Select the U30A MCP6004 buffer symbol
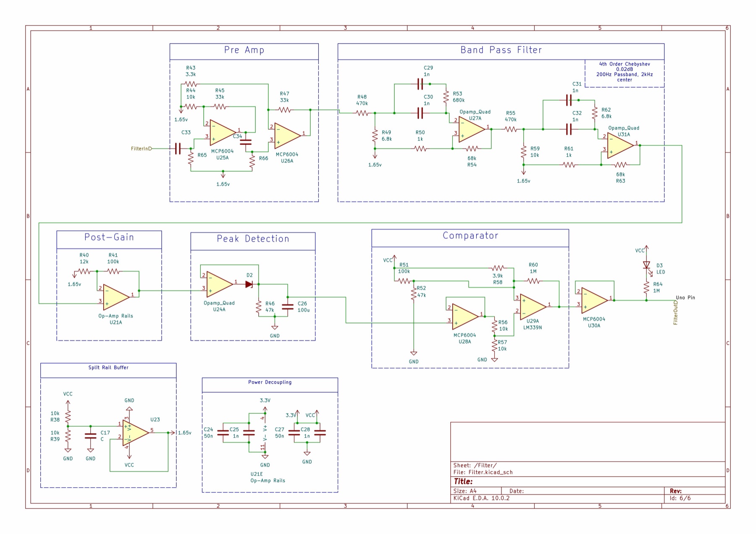The image size is (756, 534). coord(595,301)
